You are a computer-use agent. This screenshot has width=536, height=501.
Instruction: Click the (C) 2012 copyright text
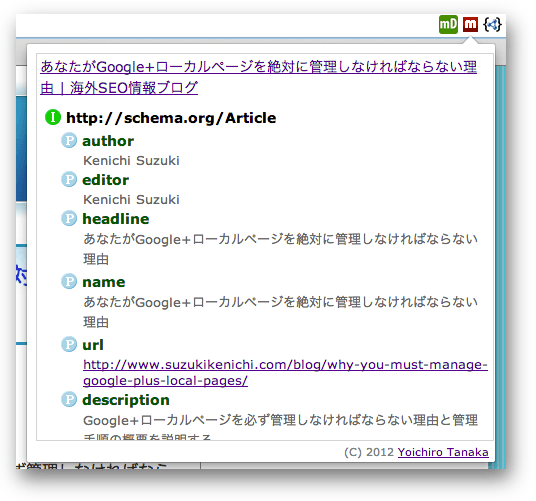(x=369, y=452)
